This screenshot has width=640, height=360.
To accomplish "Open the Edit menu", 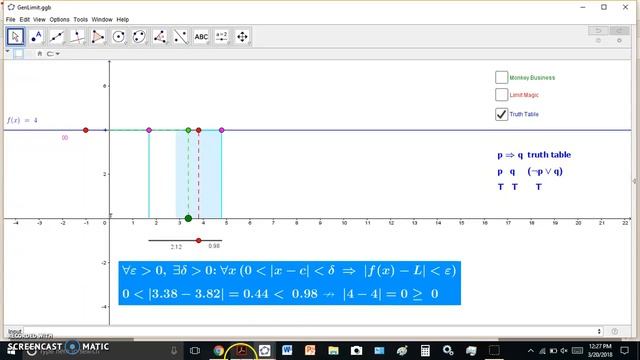I will [x=24, y=20].
